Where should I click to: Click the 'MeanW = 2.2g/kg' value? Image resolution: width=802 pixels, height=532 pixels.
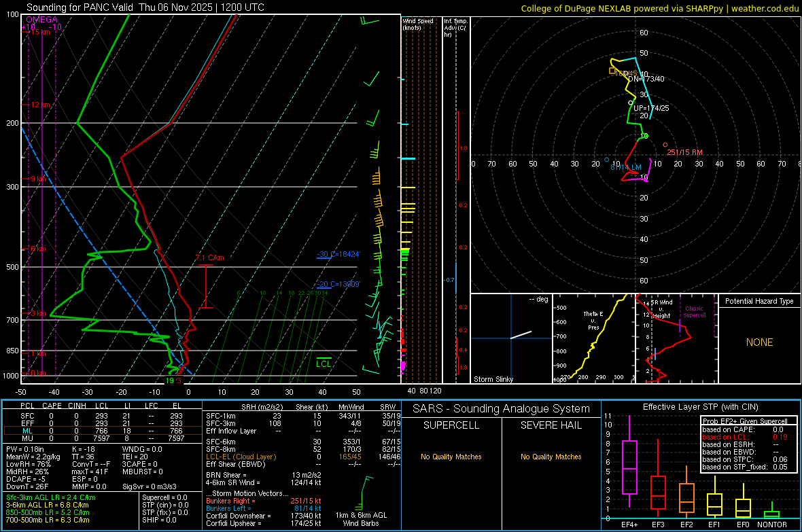[33, 457]
